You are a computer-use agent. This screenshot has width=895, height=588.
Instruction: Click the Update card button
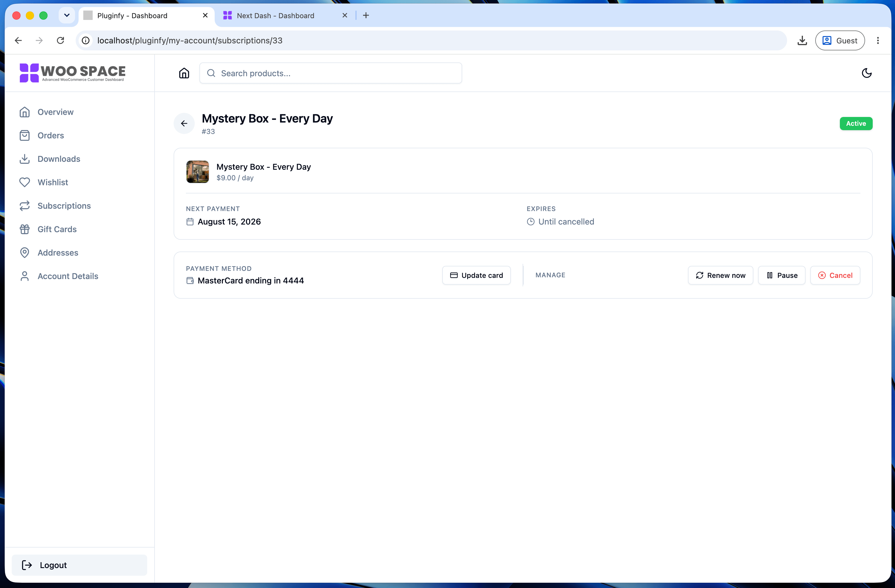tap(476, 275)
